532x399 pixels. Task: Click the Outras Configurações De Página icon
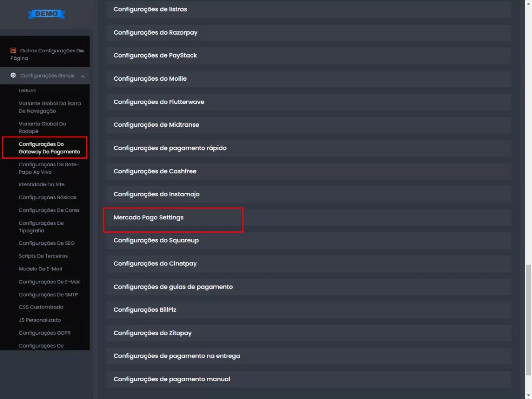(x=13, y=50)
